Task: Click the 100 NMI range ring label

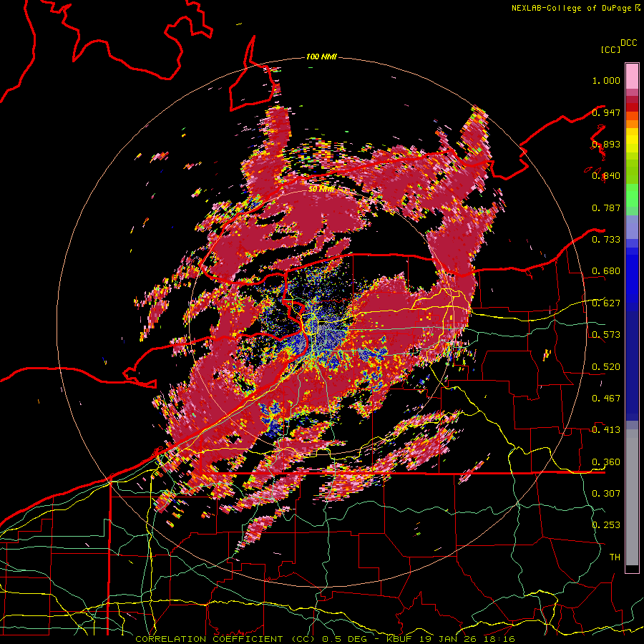Action: point(321,57)
